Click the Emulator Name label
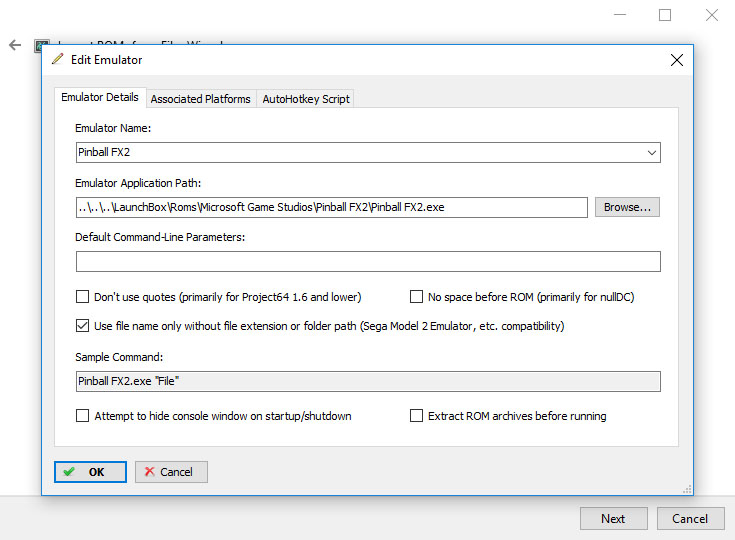The image size is (735, 540). pos(113,128)
